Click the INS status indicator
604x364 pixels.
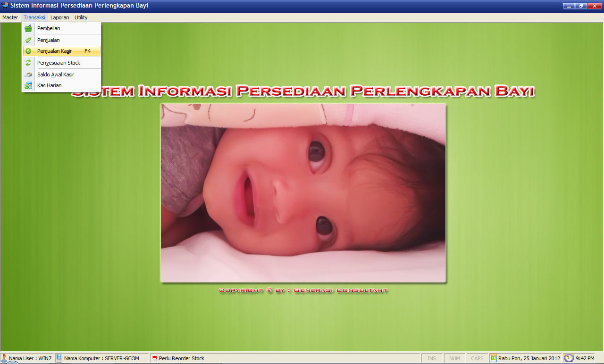click(431, 358)
